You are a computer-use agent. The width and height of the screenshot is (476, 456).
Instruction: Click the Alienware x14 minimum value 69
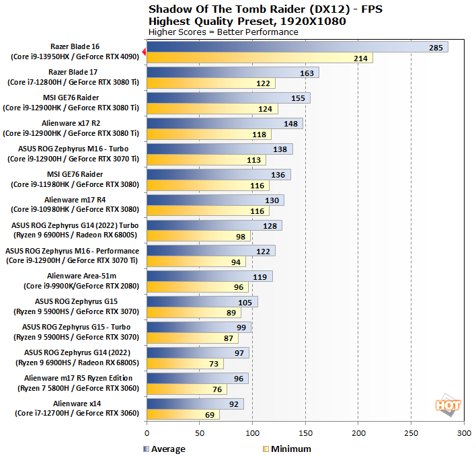(210, 415)
